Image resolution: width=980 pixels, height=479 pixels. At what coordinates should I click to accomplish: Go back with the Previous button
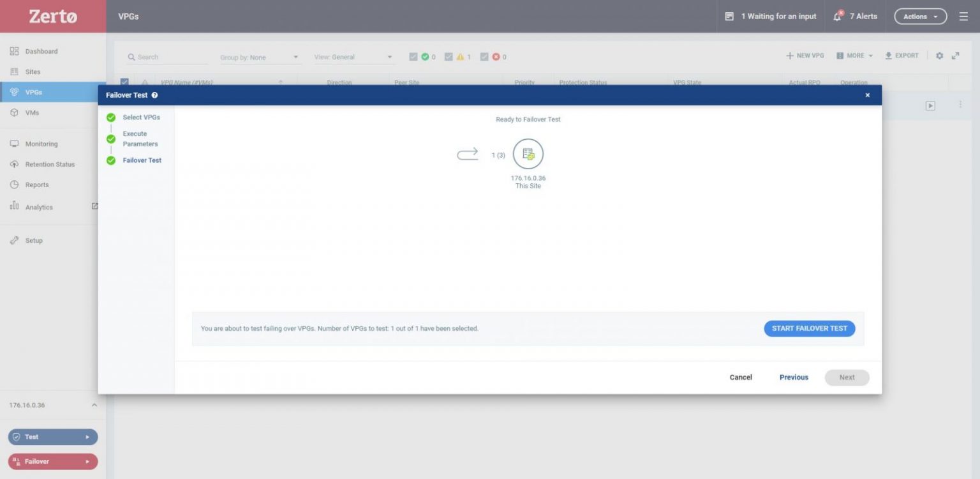click(x=794, y=377)
